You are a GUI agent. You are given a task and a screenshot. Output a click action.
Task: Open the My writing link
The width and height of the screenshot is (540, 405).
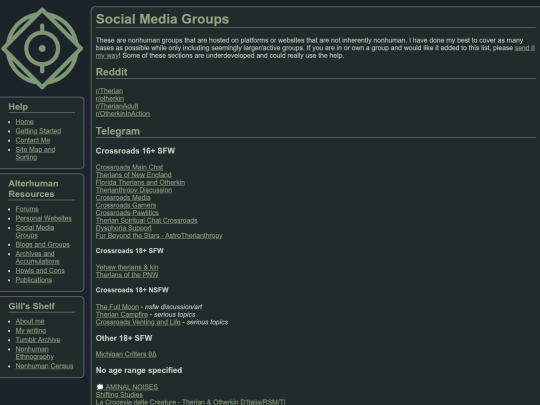(31, 331)
